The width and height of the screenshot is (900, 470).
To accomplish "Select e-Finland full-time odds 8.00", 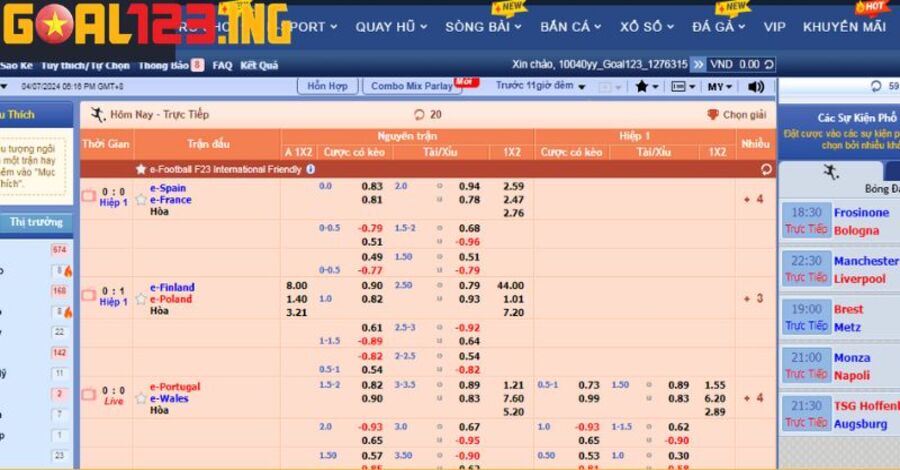I will pyautogui.click(x=297, y=286).
